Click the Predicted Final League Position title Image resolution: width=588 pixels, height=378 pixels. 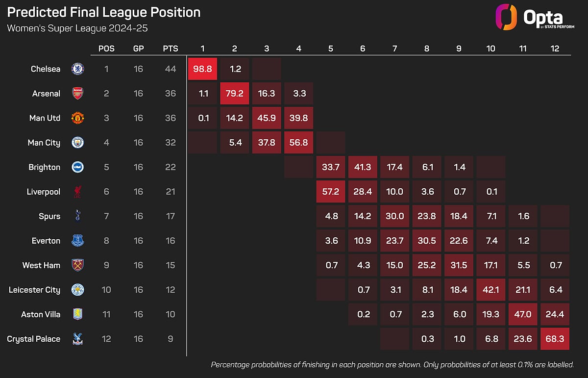[x=104, y=12]
